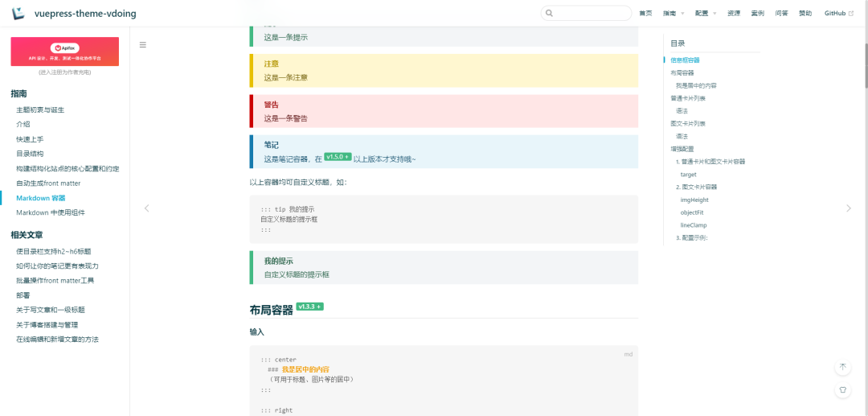Viewport: 868px width, 416px height.
Task: Open sidebar item 快速上手
Action: pyautogui.click(x=30, y=139)
